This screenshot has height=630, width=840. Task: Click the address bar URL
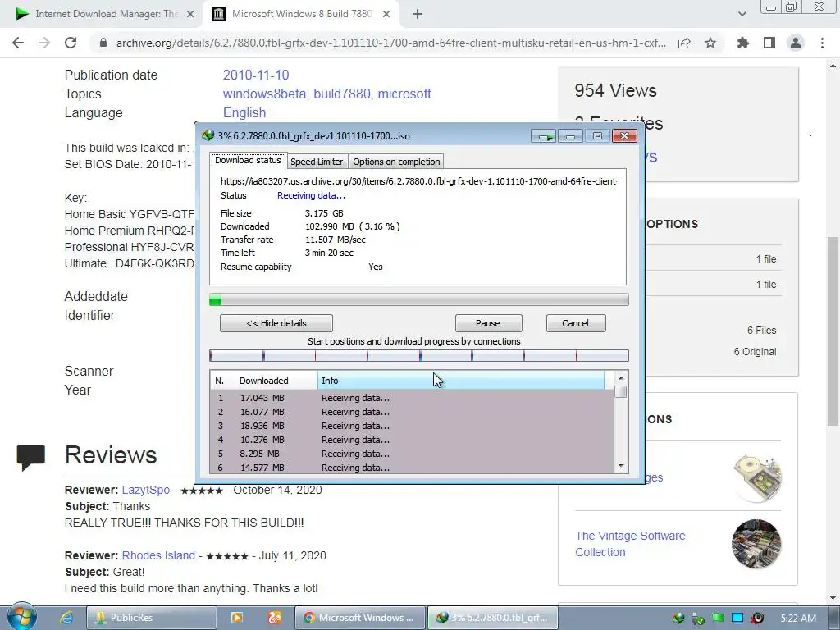(391, 43)
